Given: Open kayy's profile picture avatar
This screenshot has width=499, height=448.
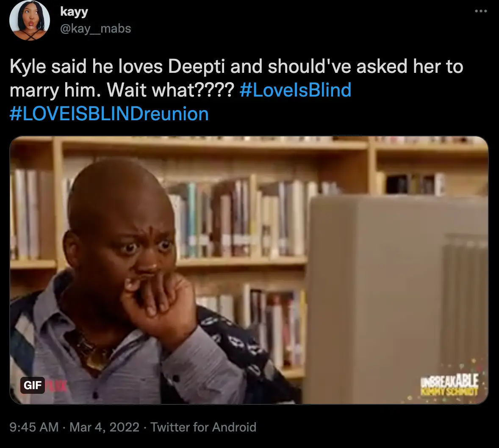Looking at the screenshot, I should 30,20.
